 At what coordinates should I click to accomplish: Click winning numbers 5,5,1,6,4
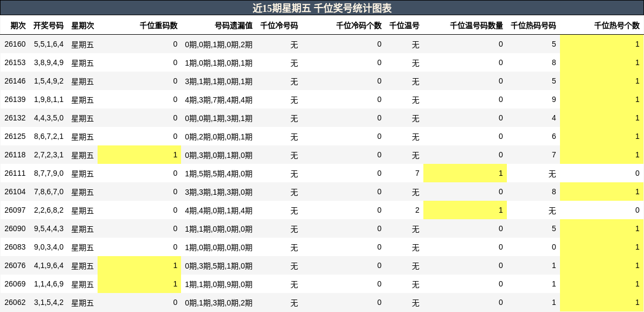coord(49,44)
